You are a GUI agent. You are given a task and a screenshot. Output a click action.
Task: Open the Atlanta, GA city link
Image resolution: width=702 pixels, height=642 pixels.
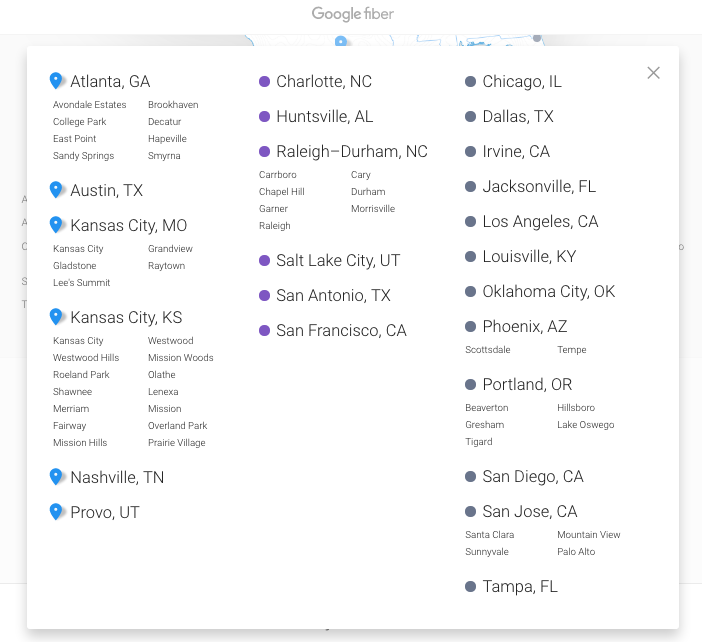pos(110,81)
